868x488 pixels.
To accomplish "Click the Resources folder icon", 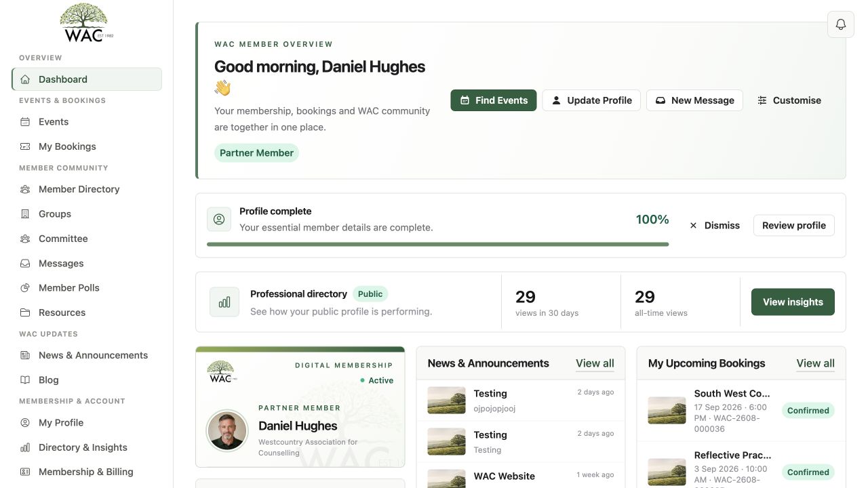I will 25,312.
